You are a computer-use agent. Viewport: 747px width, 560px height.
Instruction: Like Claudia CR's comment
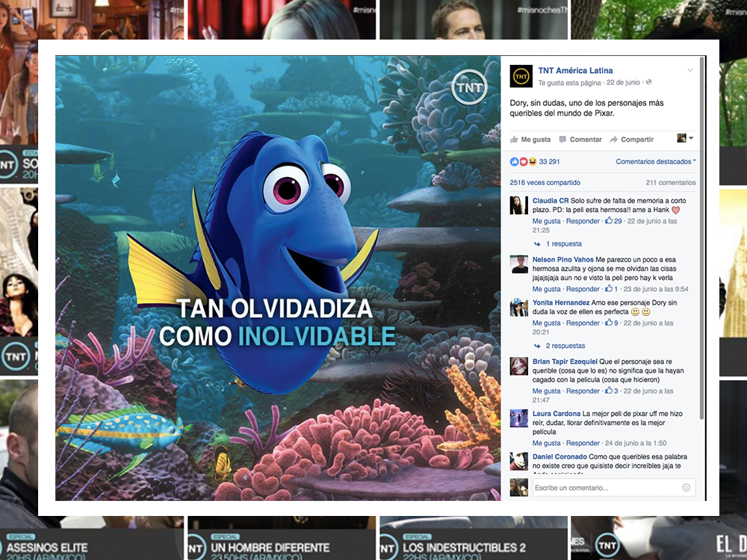tap(547, 221)
